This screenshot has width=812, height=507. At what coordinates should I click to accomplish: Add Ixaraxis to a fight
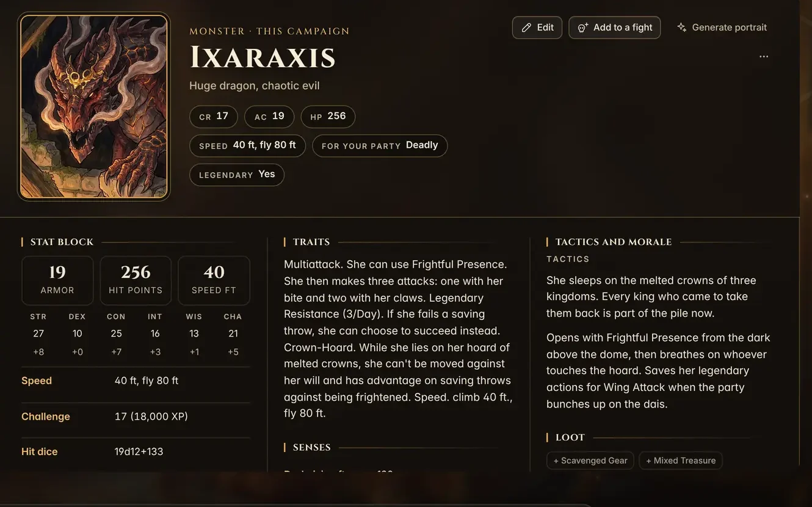(614, 27)
